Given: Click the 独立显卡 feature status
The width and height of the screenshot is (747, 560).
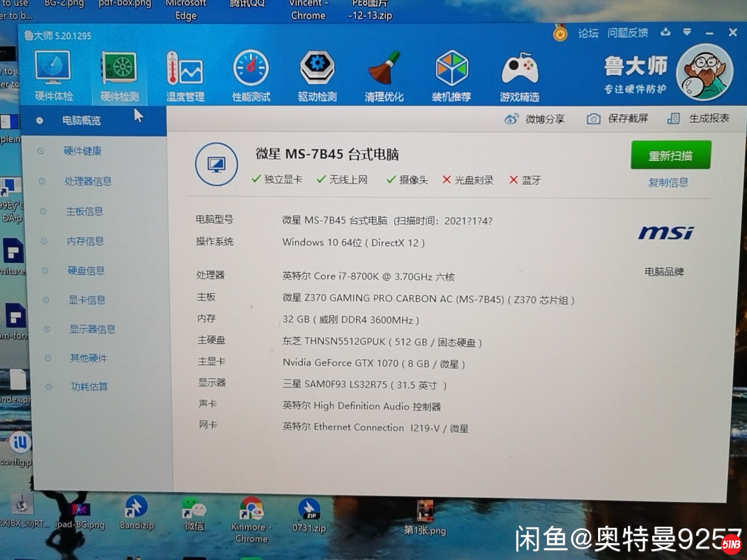Looking at the screenshot, I should [277, 179].
